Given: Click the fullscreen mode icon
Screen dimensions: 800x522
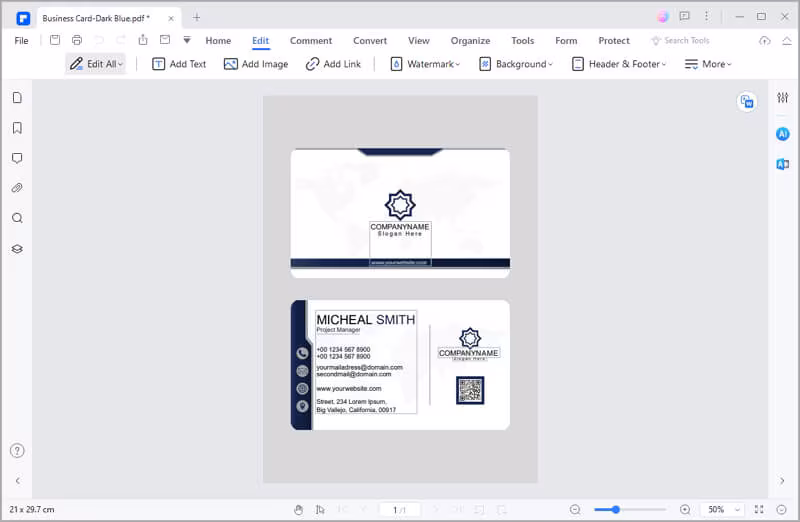Looking at the screenshot, I should pyautogui.click(x=759, y=509).
